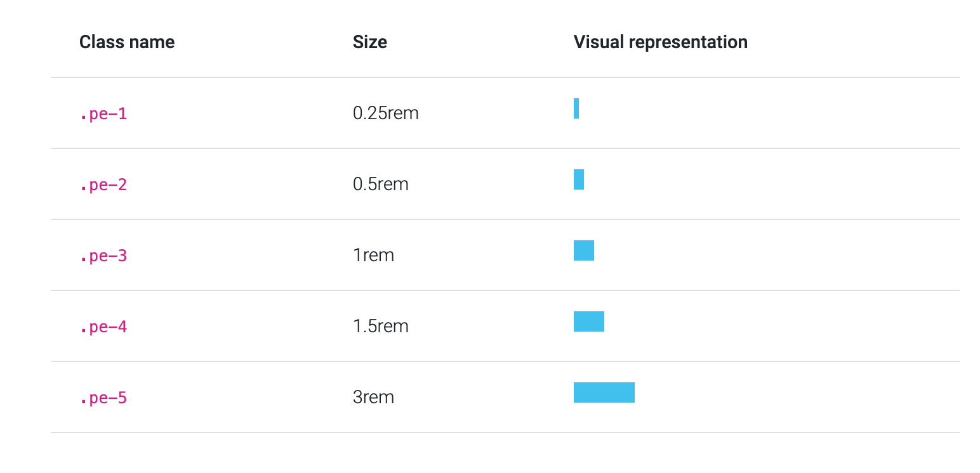Click the blue bar for .pe-4
This screenshot has height=473, width=980.
coord(589,321)
